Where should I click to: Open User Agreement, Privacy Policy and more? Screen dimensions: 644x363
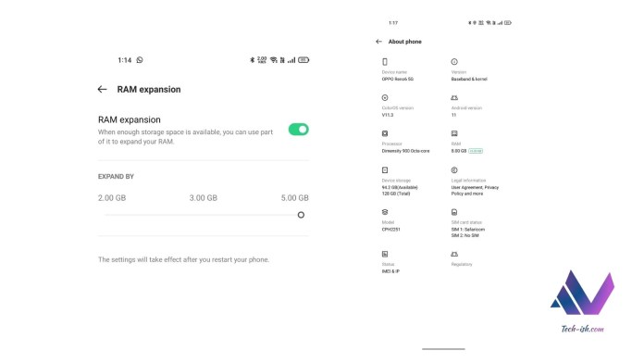pos(475,191)
